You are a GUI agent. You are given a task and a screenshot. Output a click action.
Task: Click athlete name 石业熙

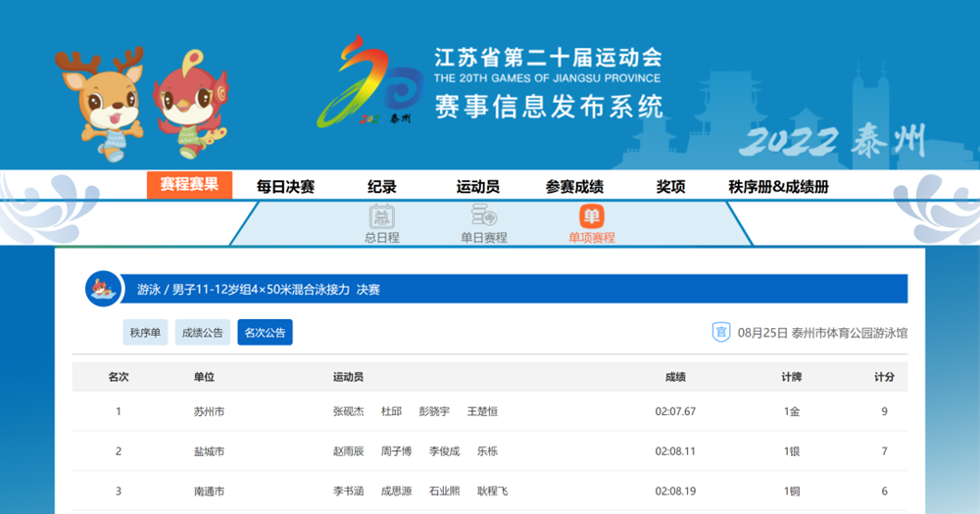click(x=444, y=491)
